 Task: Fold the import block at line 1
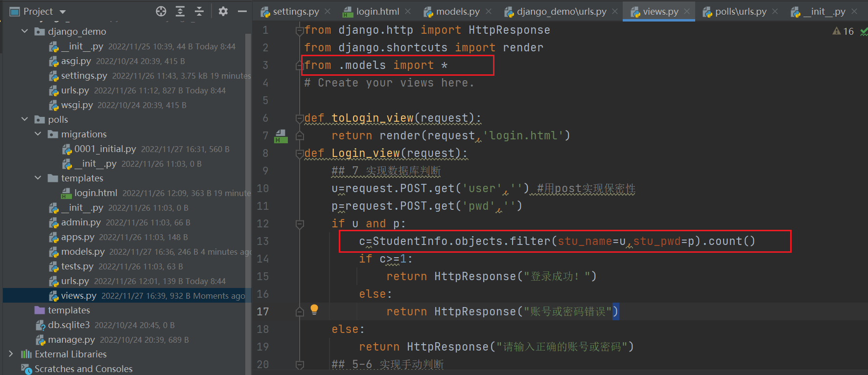click(x=300, y=30)
